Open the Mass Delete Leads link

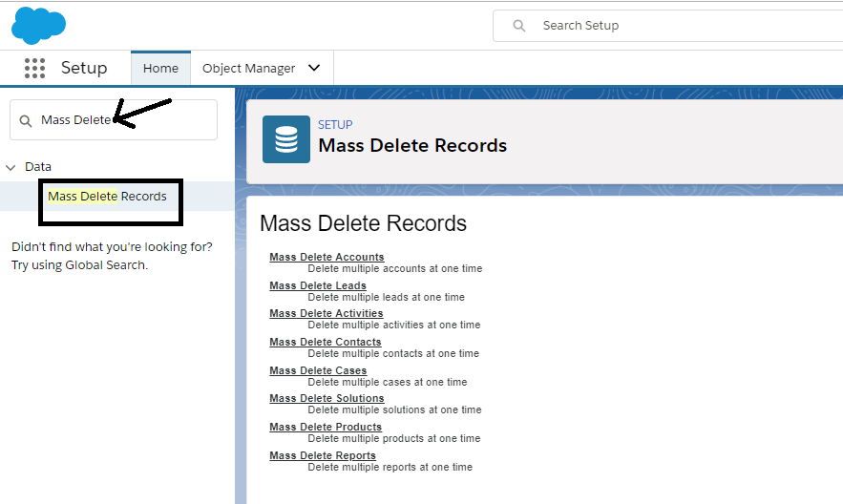pyautogui.click(x=318, y=285)
